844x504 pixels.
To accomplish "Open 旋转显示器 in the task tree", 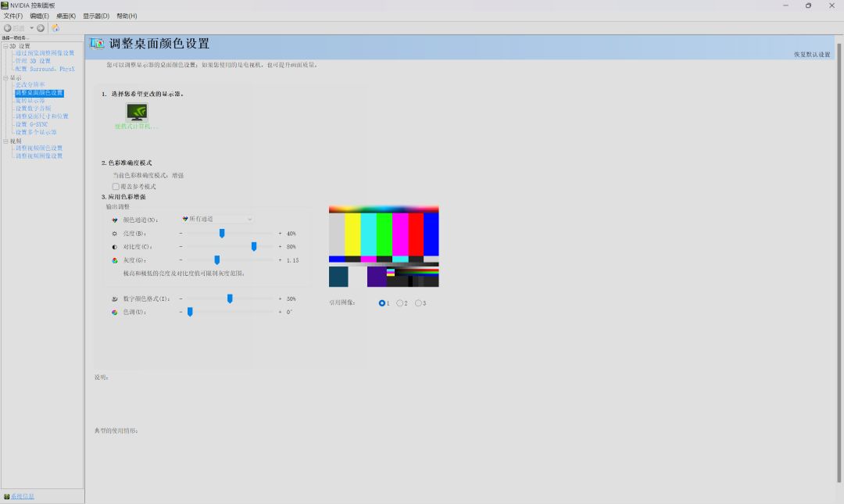I will [x=30, y=101].
